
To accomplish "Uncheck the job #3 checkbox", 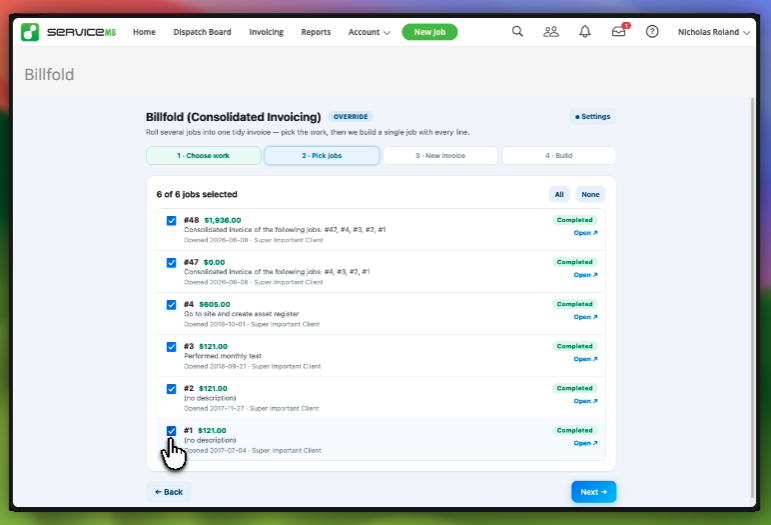I will pos(171,347).
